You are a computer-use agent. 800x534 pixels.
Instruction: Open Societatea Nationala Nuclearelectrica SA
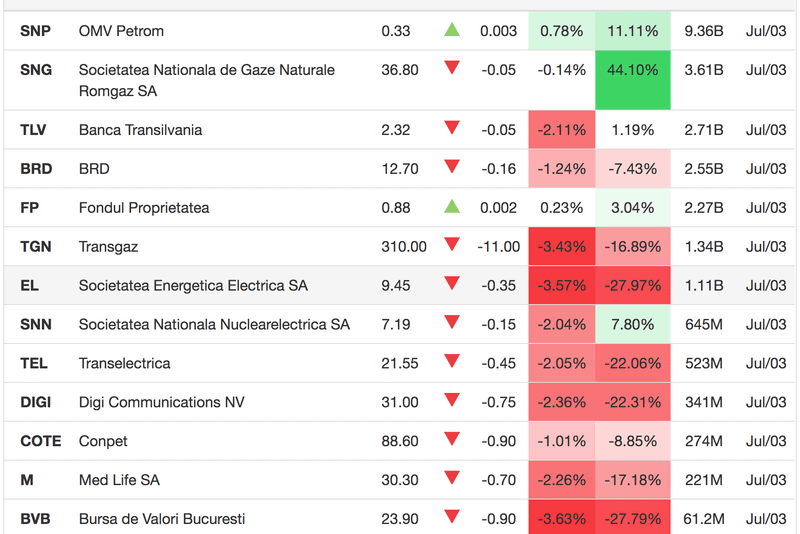pyautogui.click(x=214, y=324)
